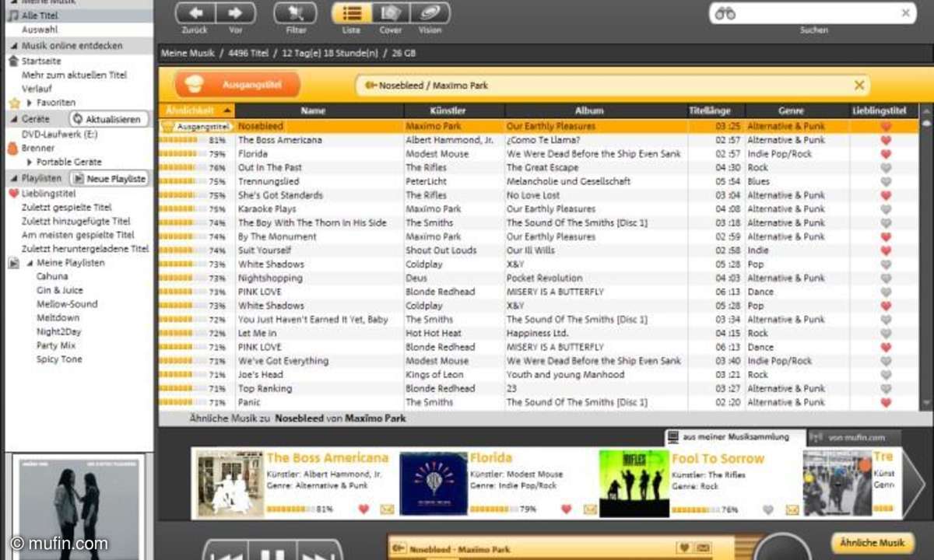934x560 pixels.
Task: Toggle favorite heart in the Nosebleed row
Action: tap(886, 126)
